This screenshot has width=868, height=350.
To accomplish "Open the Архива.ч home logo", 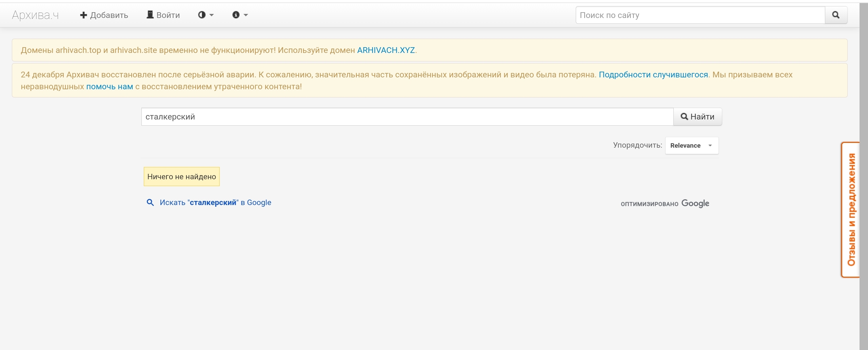I will click(x=35, y=15).
